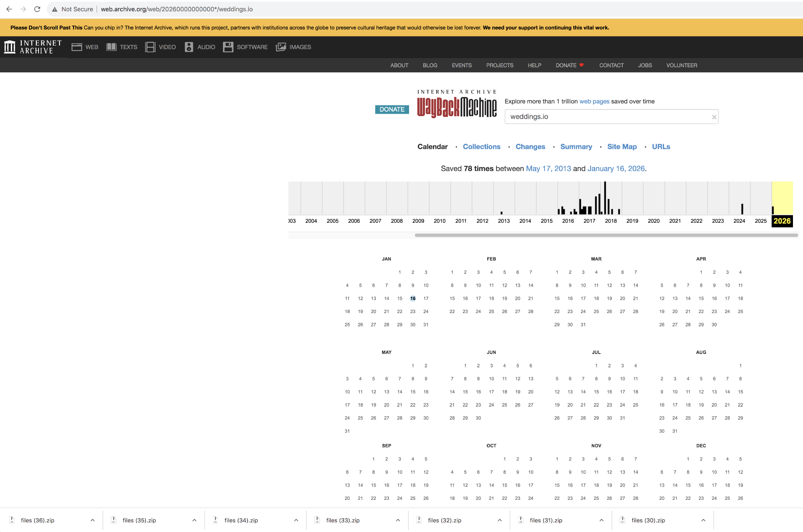This screenshot has height=532, width=803.
Task: Click the files (36).zip file icon
Action: 12,520
